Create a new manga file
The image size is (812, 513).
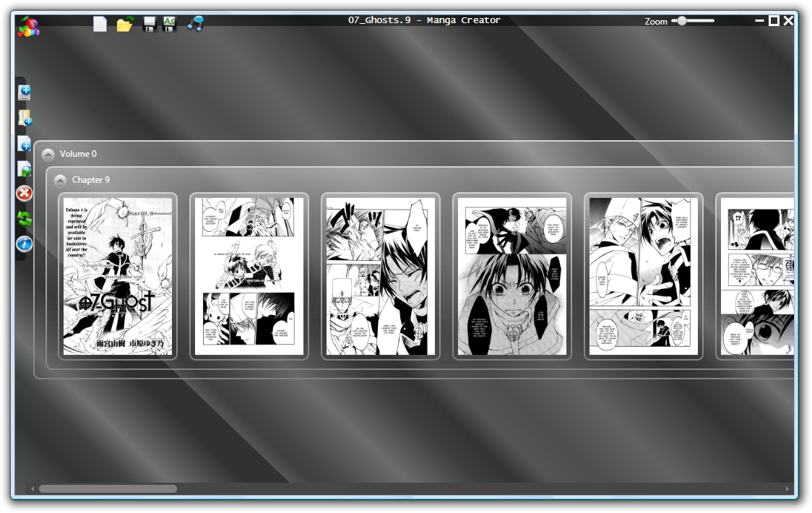point(100,24)
